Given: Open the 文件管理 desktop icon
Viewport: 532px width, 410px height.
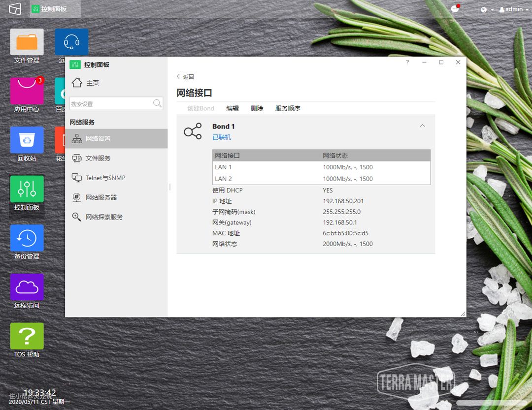Looking at the screenshot, I should coord(27,42).
